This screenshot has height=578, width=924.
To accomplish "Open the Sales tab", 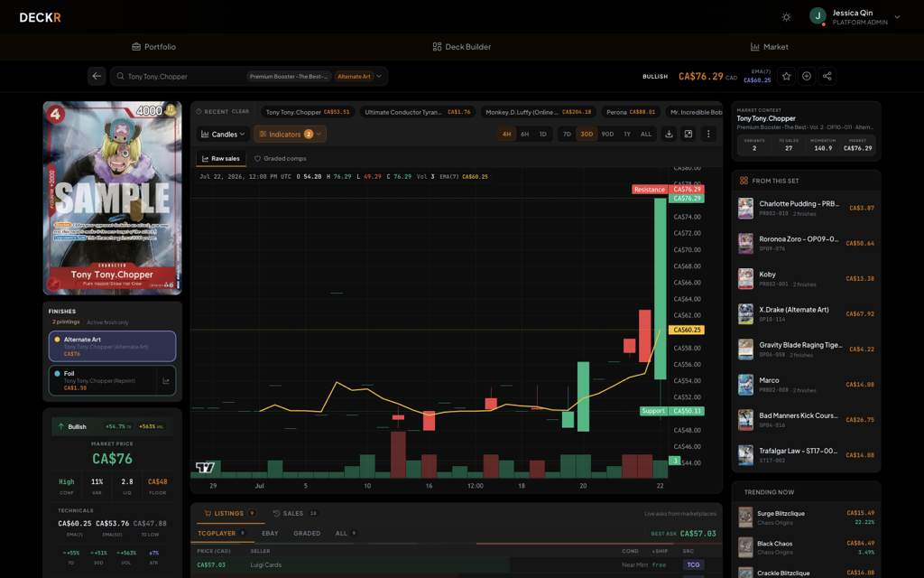I will (x=296, y=513).
